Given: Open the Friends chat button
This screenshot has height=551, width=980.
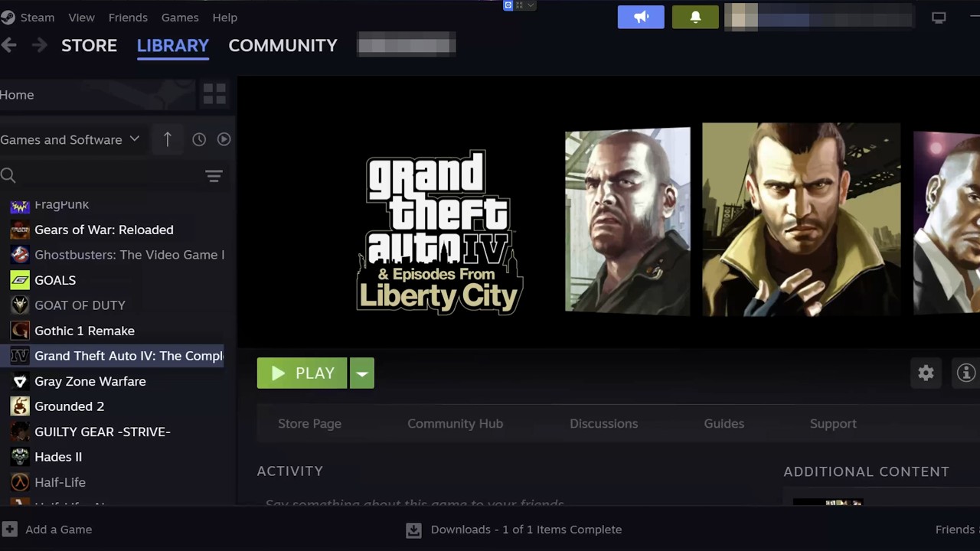Looking at the screenshot, I should [x=957, y=530].
